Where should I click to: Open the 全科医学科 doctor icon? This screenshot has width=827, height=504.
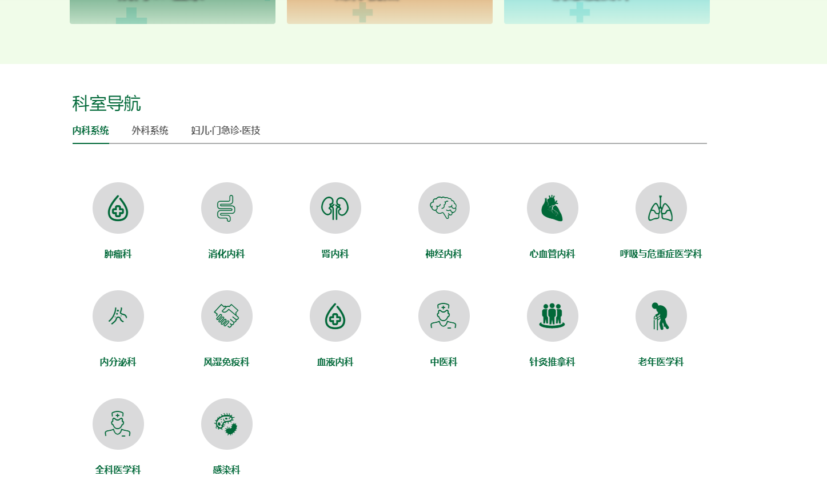click(x=118, y=424)
